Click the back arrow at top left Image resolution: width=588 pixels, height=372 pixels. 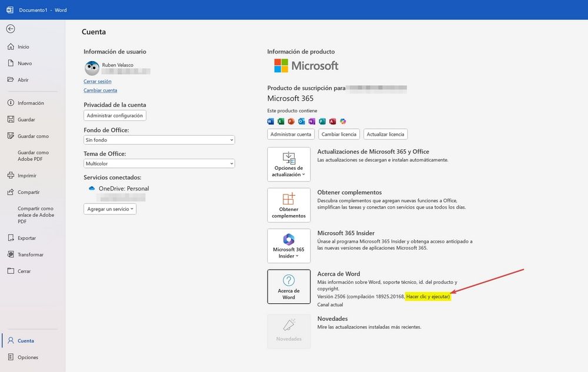11,28
